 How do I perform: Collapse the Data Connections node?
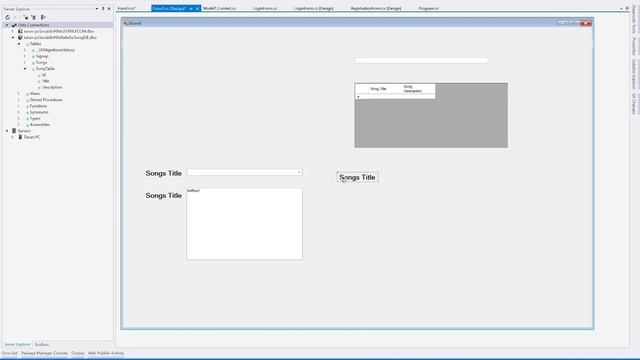(7, 25)
